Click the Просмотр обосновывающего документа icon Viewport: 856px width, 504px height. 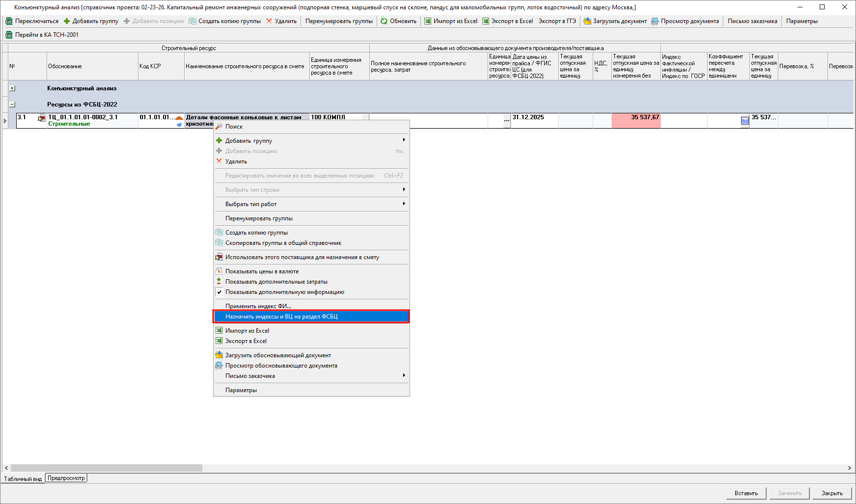(x=219, y=366)
